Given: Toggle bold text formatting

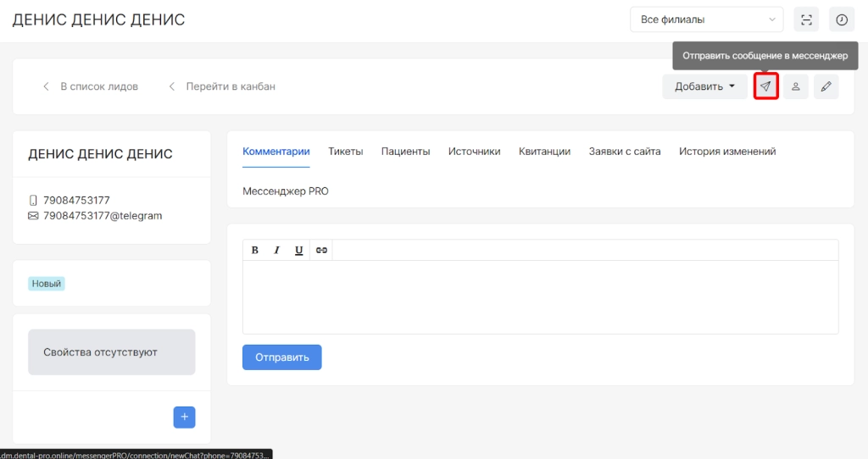Looking at the screenshot, I should (254, 250).
